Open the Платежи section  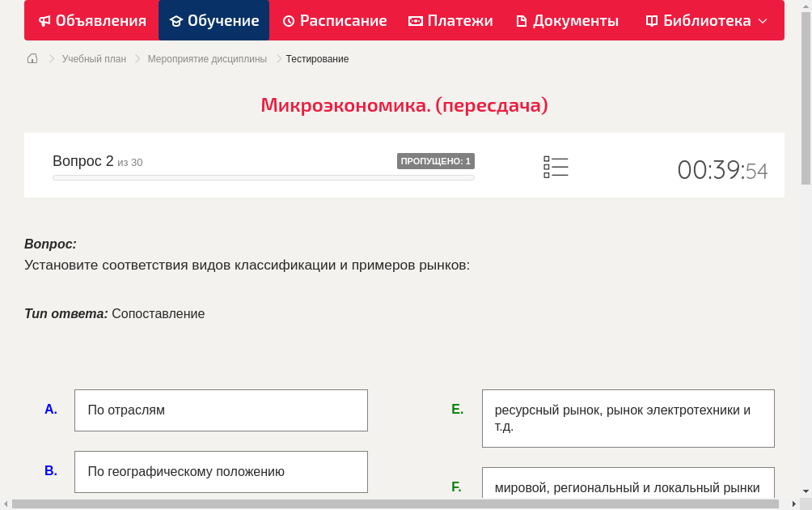[x=450, y=20]
